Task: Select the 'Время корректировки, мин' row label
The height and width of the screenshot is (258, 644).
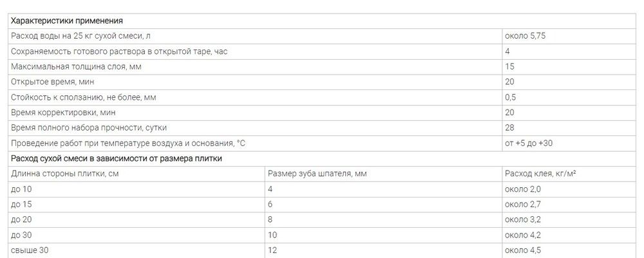Action: pyautogui.click(x=63, y=113)
